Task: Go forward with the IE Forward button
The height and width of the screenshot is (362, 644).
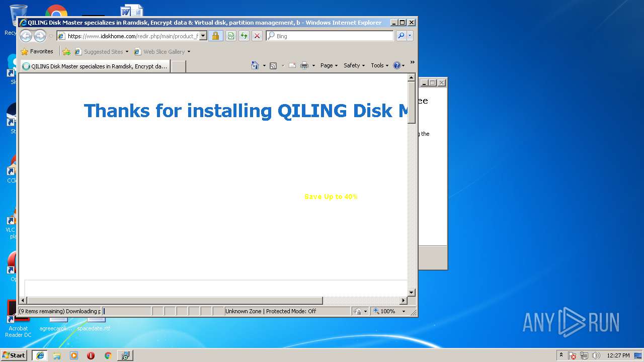Action: [40, 36]
